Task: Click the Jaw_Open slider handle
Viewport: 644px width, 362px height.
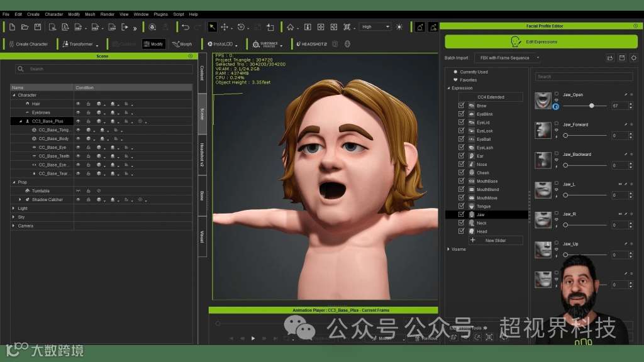Action: point(592,106)
